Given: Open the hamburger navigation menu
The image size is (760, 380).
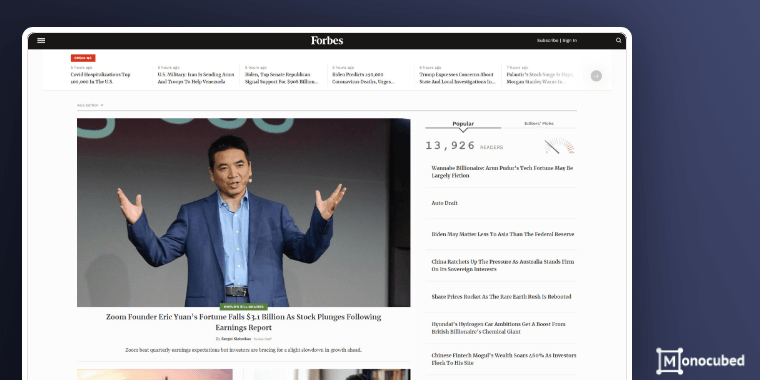Looking at the screenshot, I should point(41,41).
